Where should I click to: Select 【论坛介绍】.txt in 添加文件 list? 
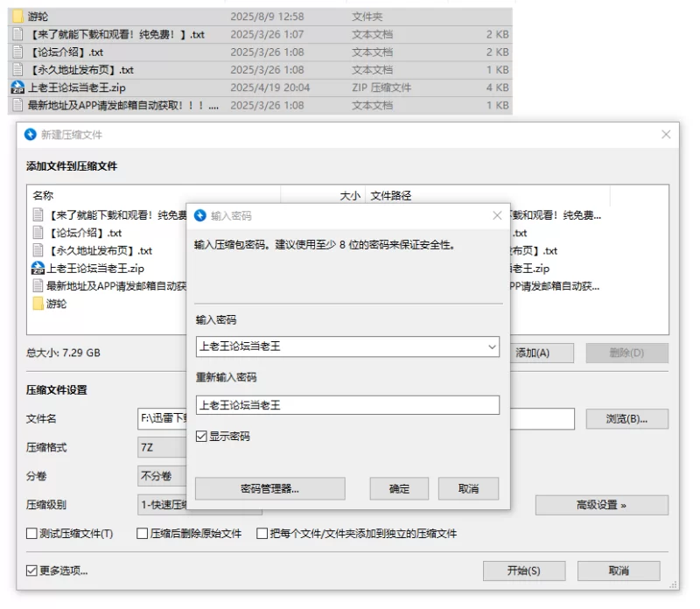pos(84,233)
